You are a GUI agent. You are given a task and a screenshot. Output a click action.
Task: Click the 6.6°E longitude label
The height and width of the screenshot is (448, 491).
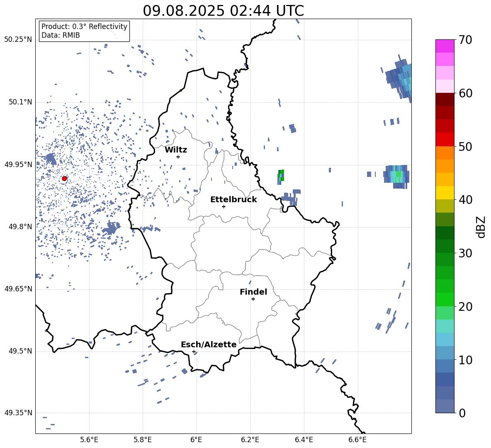click(357, 440)
